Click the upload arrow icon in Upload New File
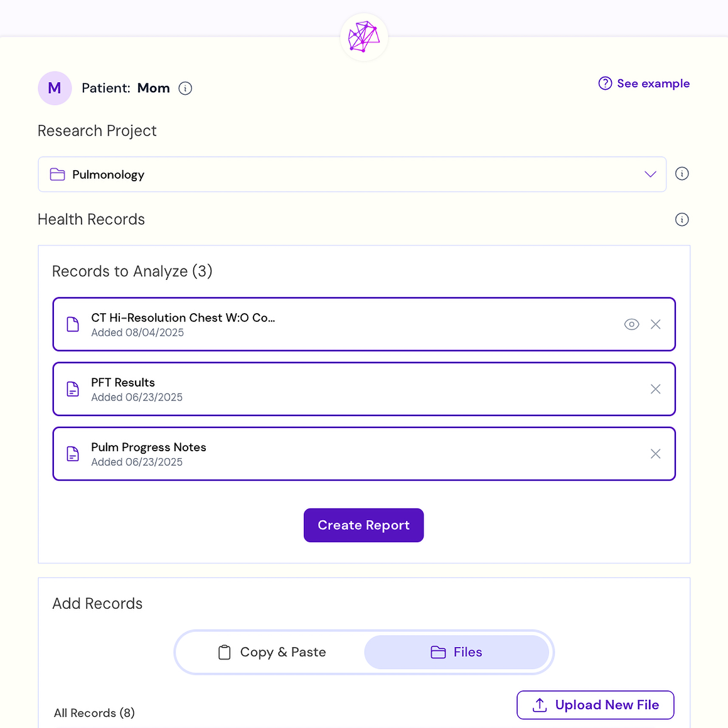The height and width of the screenshot is (728, 728). point(538,705)
